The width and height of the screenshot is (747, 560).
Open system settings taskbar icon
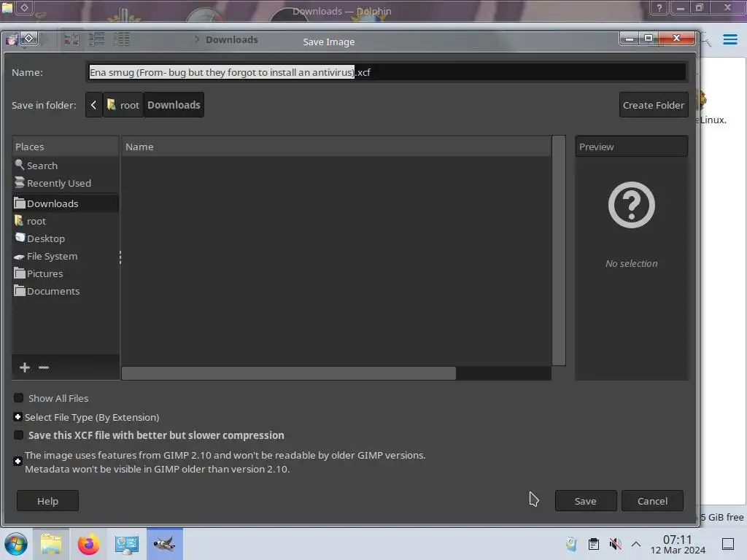point(126,544)
